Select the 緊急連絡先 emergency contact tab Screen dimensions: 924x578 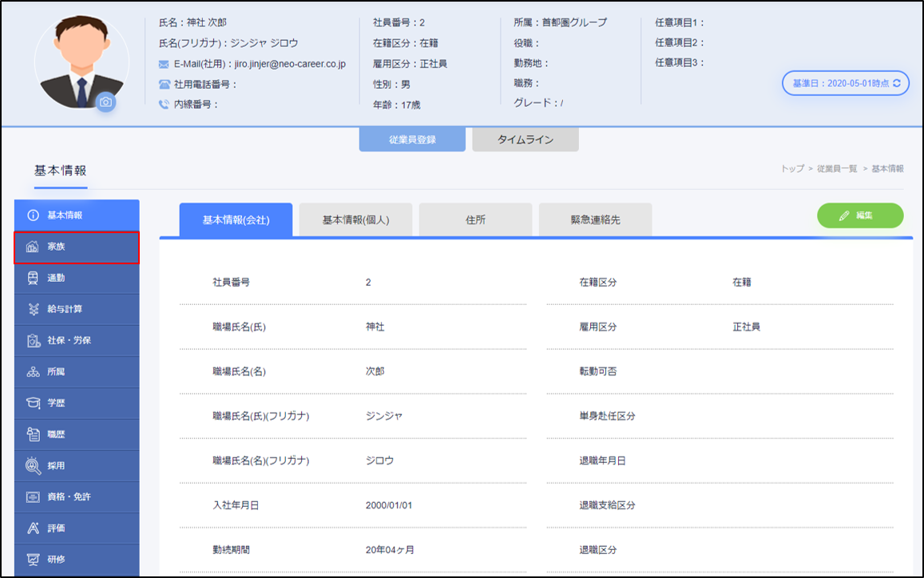[x=595, y=220]
